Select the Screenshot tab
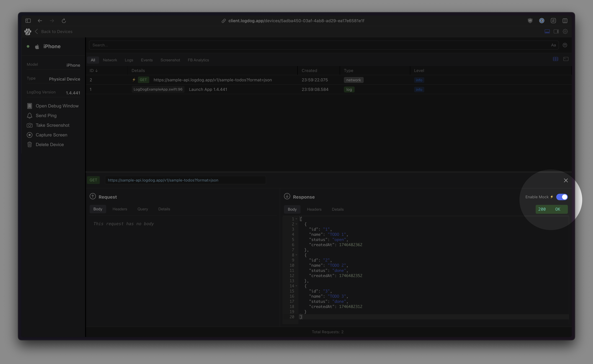 pyautogui.click(x=170, y=60)
